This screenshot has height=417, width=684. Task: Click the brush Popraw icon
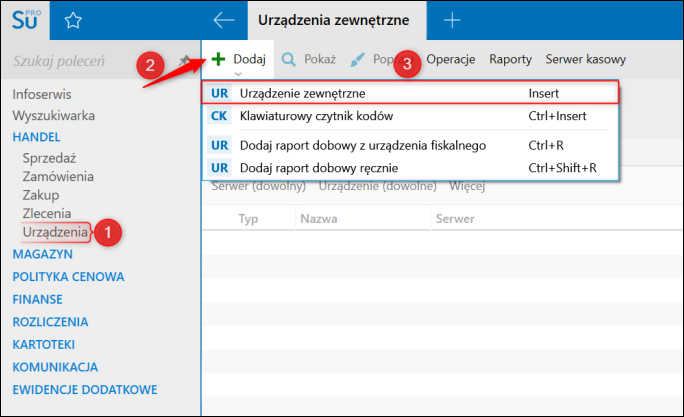tap(358, 60)
